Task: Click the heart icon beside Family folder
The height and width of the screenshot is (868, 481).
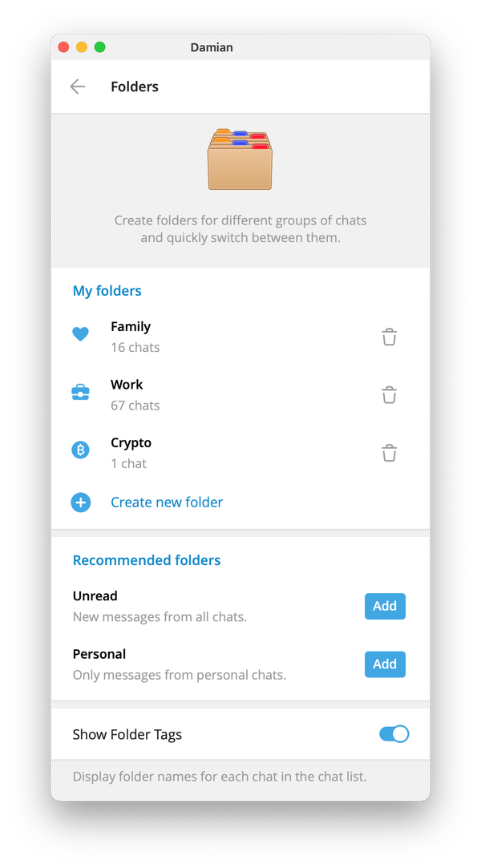Action: click(x=80, y=334)
